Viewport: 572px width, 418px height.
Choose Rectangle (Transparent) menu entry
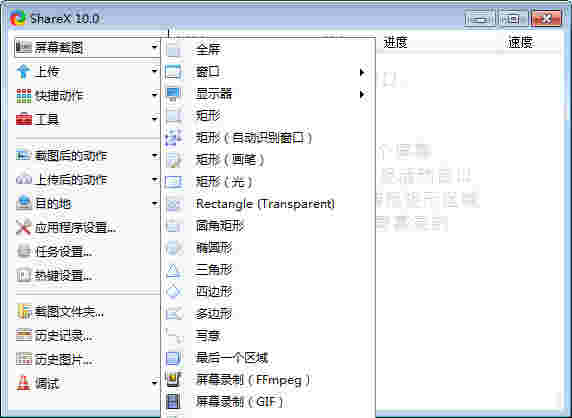coord(268,204)
